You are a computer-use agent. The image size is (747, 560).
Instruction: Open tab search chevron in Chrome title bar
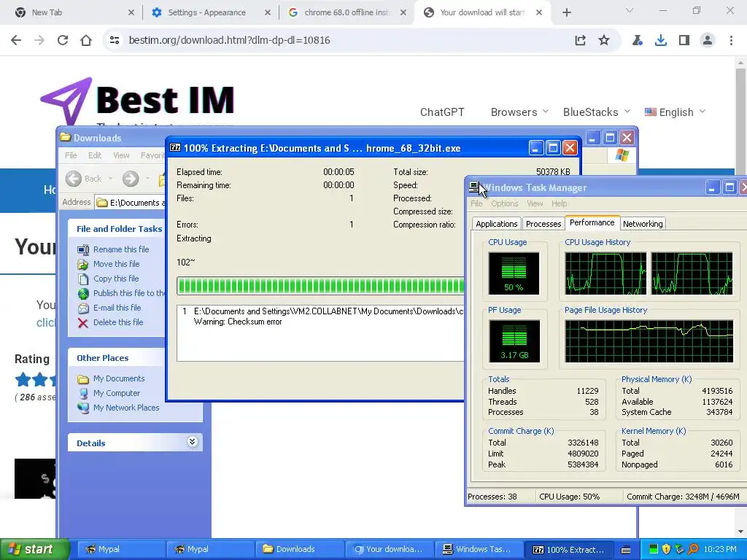tap(630, 10)
